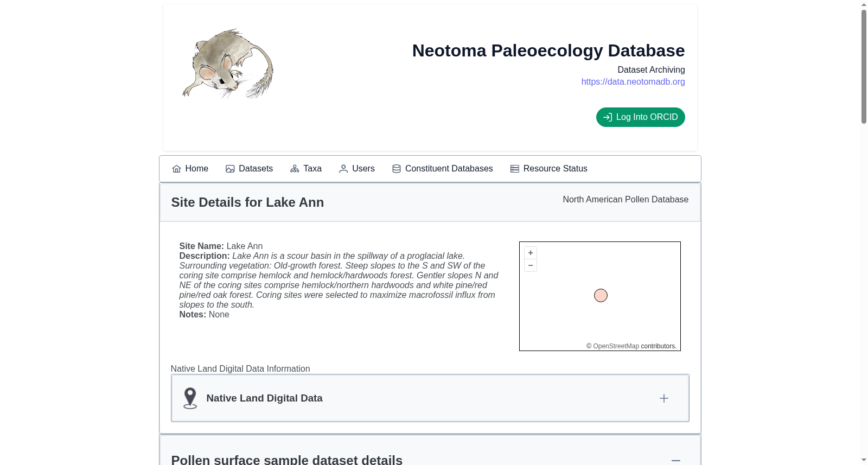Click the 'North American Pollen Database' label
Image resolution: width=868 pixels, height=465 pixels.
click(626, 200)
